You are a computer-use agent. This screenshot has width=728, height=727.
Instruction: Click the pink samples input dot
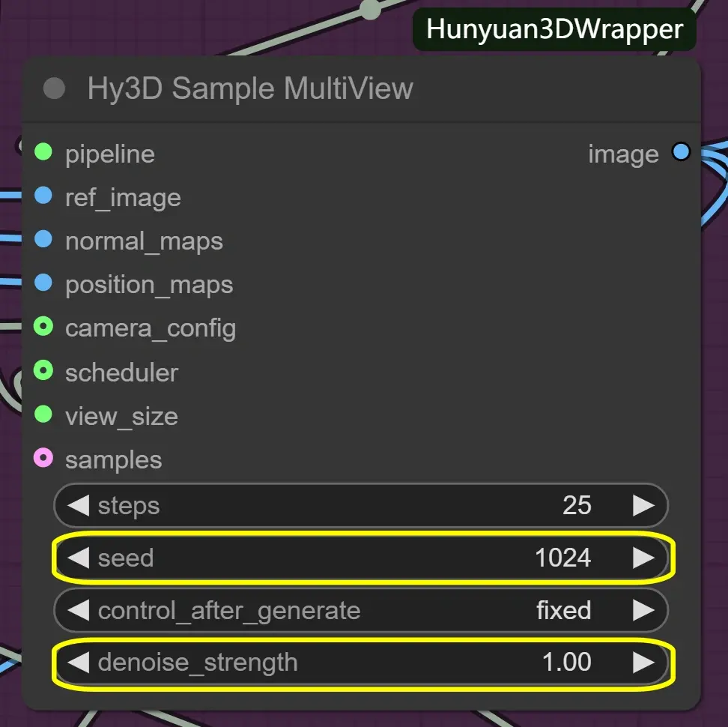click(x=43, y=458)
